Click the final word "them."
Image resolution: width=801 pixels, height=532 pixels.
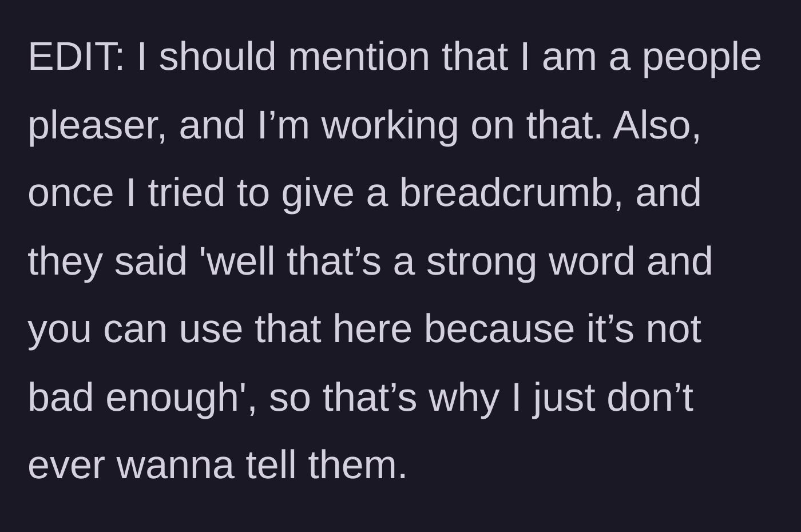358,465
